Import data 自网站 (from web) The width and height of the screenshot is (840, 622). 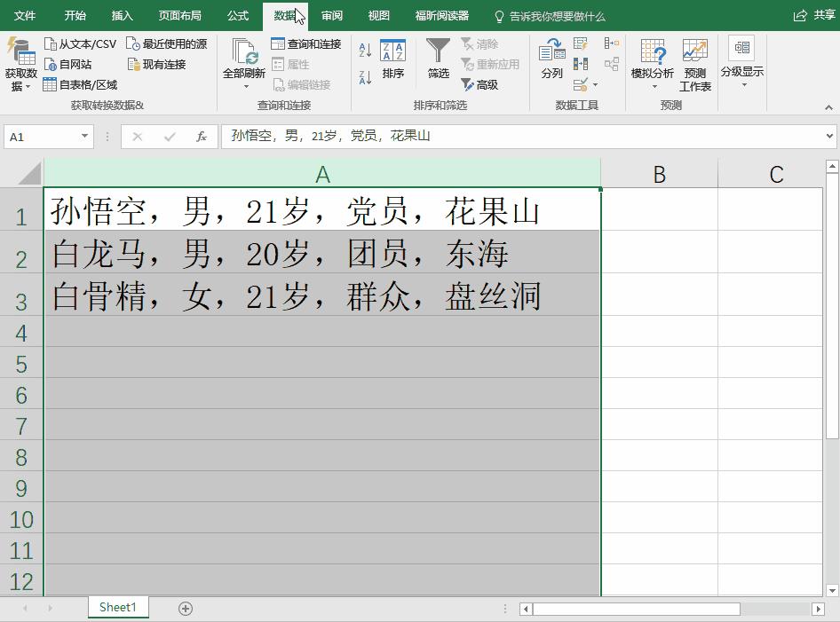[67, 64]
